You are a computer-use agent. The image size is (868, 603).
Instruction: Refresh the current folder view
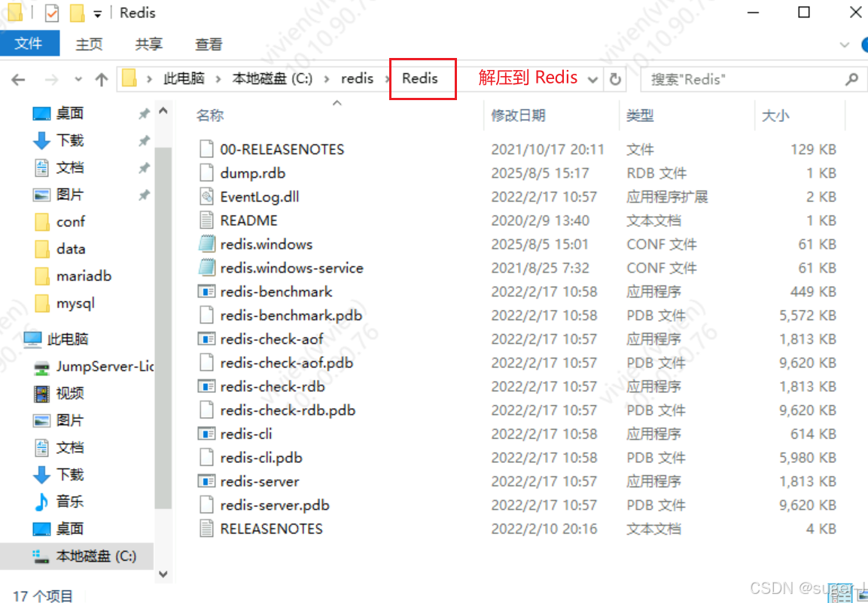click(615, 80)
